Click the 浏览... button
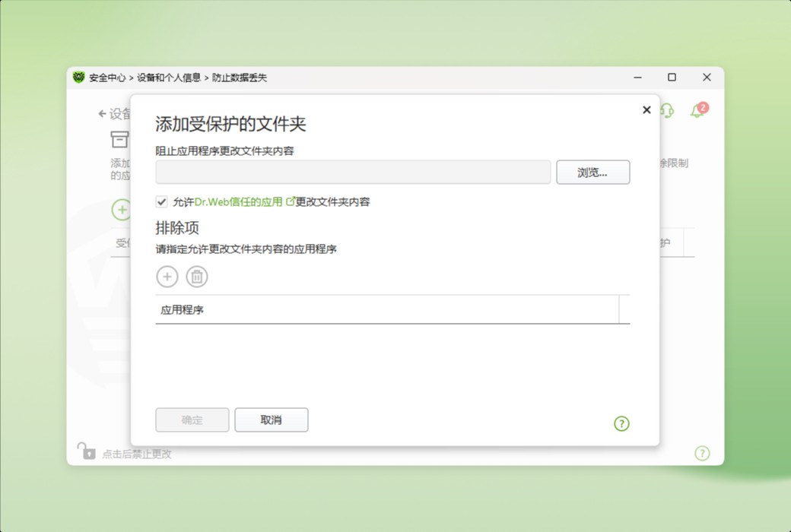 [x=593, y=173]
